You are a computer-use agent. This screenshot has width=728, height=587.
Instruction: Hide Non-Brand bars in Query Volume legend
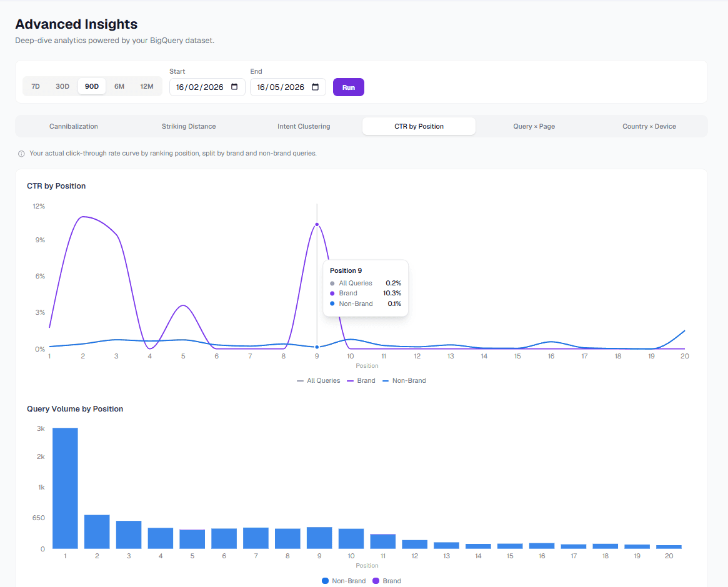(344, 581)
